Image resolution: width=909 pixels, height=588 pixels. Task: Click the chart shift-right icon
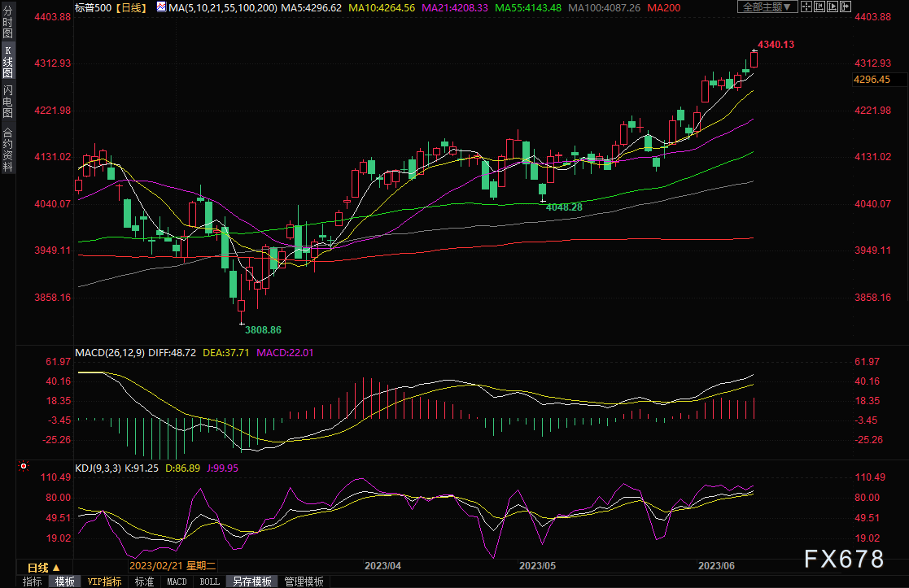(846, 7)
